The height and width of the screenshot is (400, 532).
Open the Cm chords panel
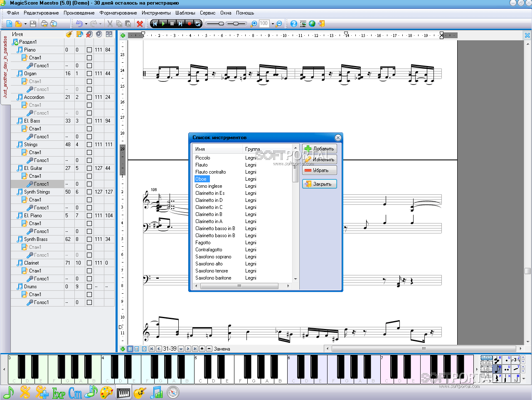75,393
